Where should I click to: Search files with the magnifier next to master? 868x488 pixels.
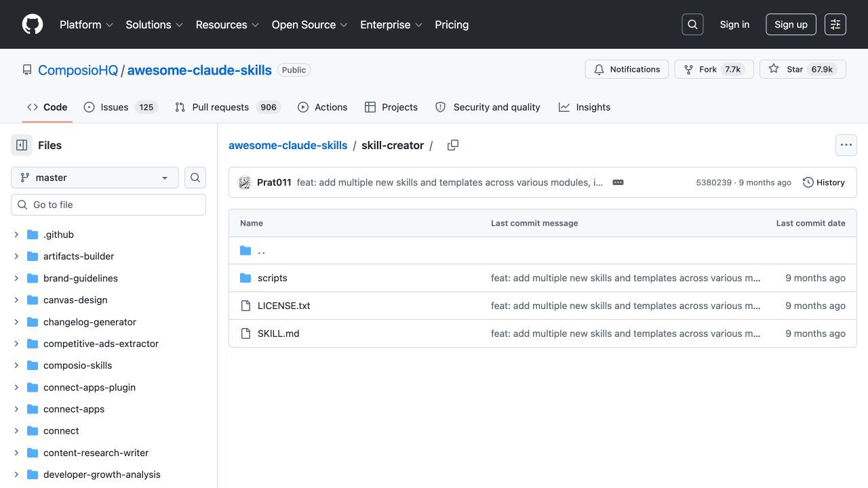[x=195, y=178]
